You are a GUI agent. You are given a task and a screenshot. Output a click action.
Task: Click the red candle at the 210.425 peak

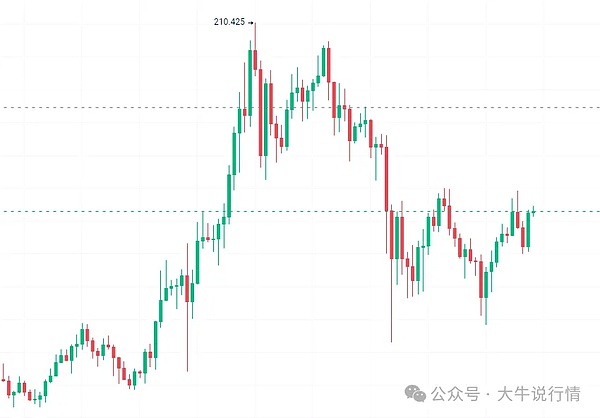click(256, 55)
